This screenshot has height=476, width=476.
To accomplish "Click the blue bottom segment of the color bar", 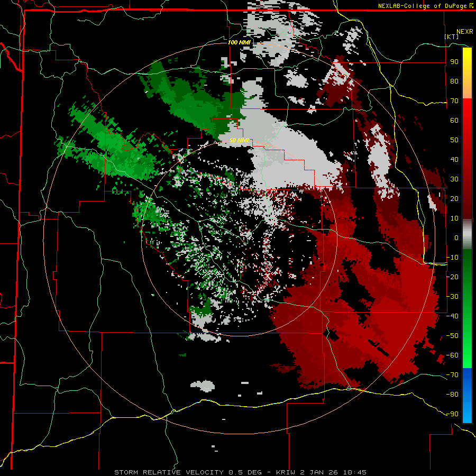I will 467,395.
